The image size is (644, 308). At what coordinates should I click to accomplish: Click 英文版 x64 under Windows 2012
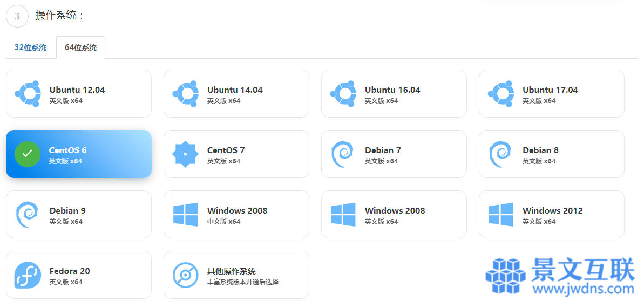(539, 222)
